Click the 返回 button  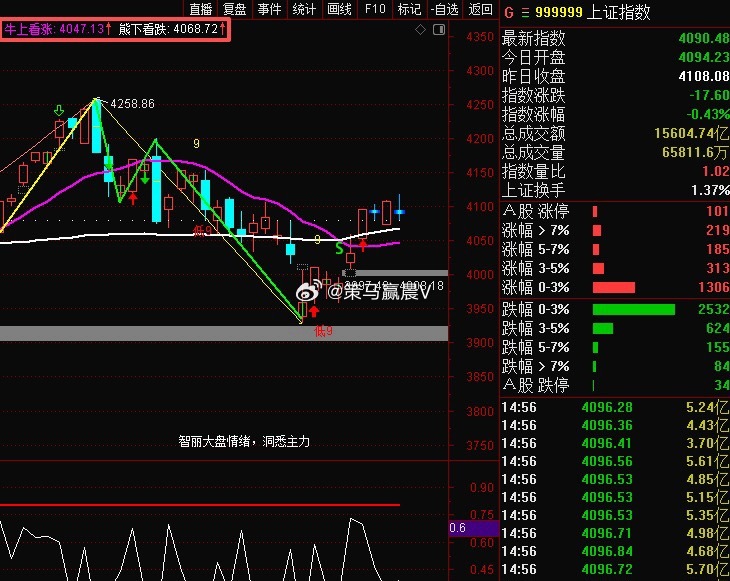tap(480, 9)
